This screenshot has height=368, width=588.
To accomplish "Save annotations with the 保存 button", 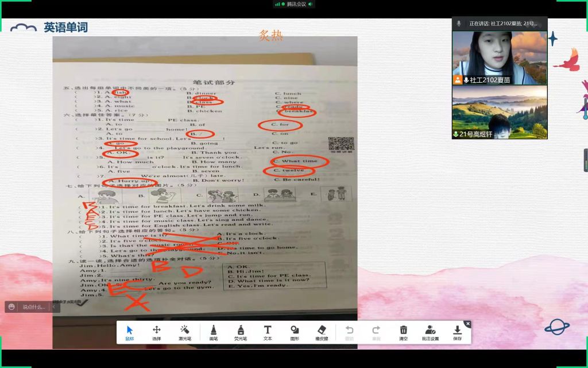I will click(457, 332).
